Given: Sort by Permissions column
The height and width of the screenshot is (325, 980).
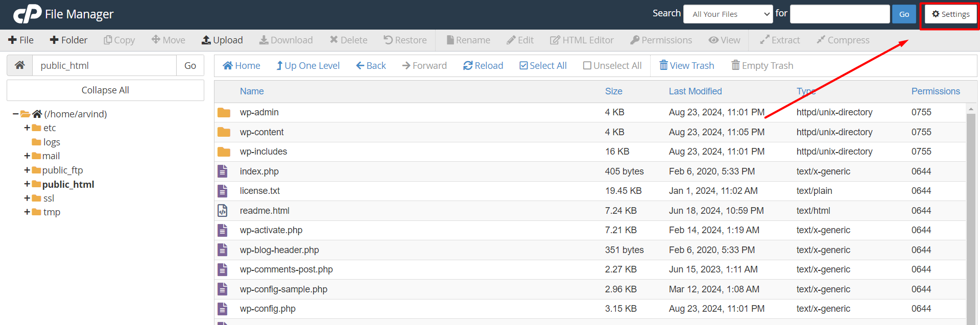Looking at the screenshot, I should 936,91.
